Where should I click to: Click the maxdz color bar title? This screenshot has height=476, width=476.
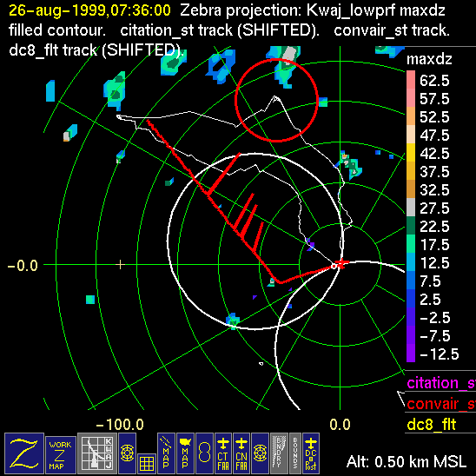(x=429, y=59)
